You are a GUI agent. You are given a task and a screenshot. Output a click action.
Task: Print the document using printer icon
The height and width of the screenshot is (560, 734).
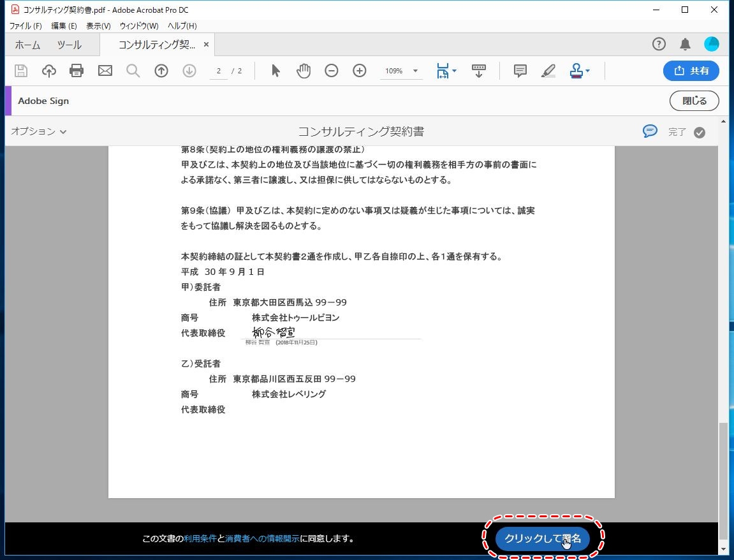tap(77, 71)
